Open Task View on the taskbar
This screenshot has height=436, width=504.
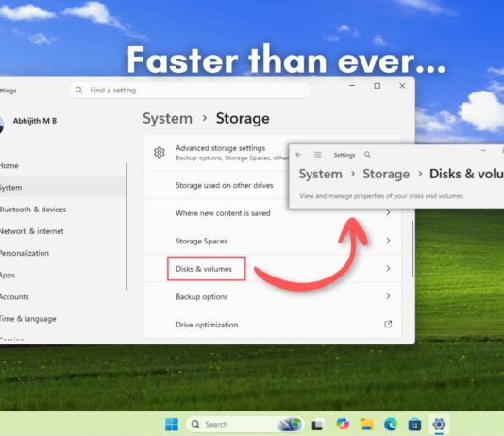pos(317,425)
